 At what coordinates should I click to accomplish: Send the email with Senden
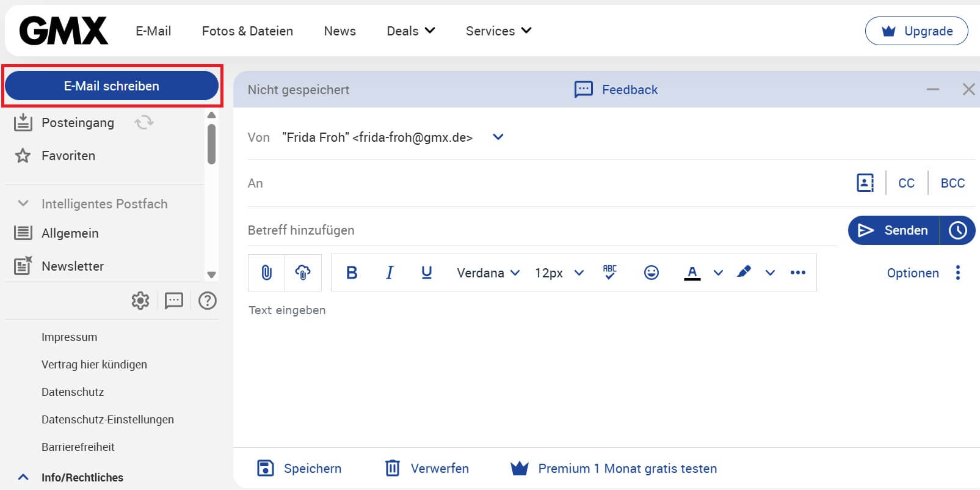coord(893,230)
